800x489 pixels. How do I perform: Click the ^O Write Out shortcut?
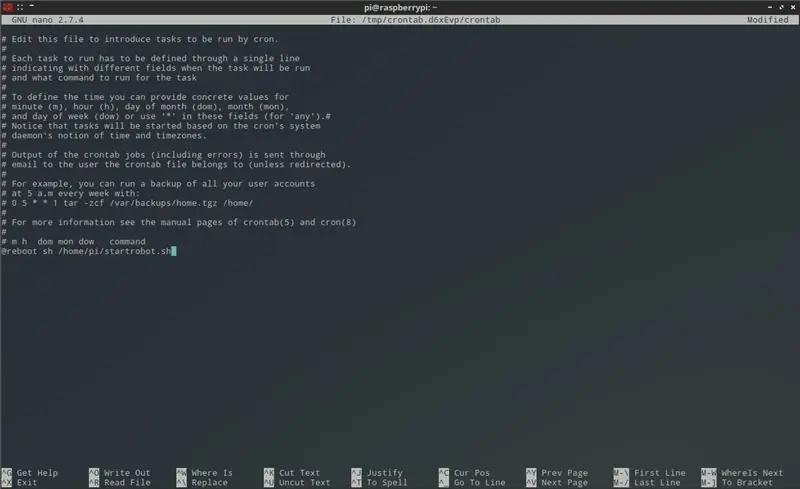pos(120,473)
